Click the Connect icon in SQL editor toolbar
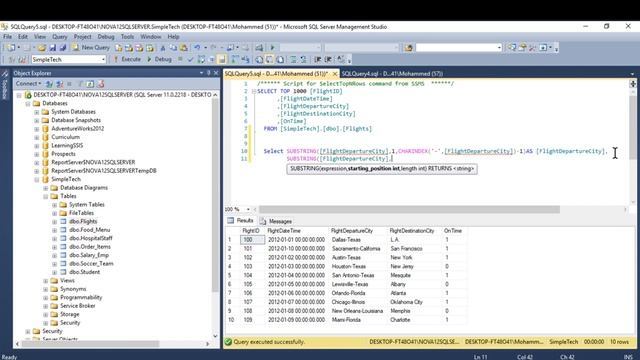Screen dimensions: 640x360 click(x=11, y=60)
